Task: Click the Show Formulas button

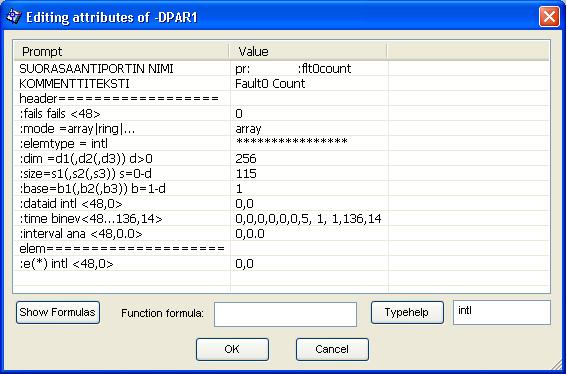Action: tap(57, 313)
